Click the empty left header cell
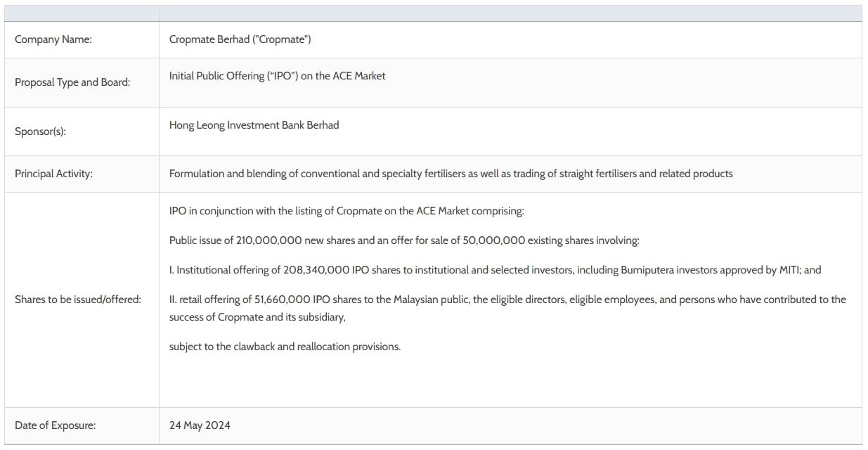The image size is (868, 450). pos(82,13)
